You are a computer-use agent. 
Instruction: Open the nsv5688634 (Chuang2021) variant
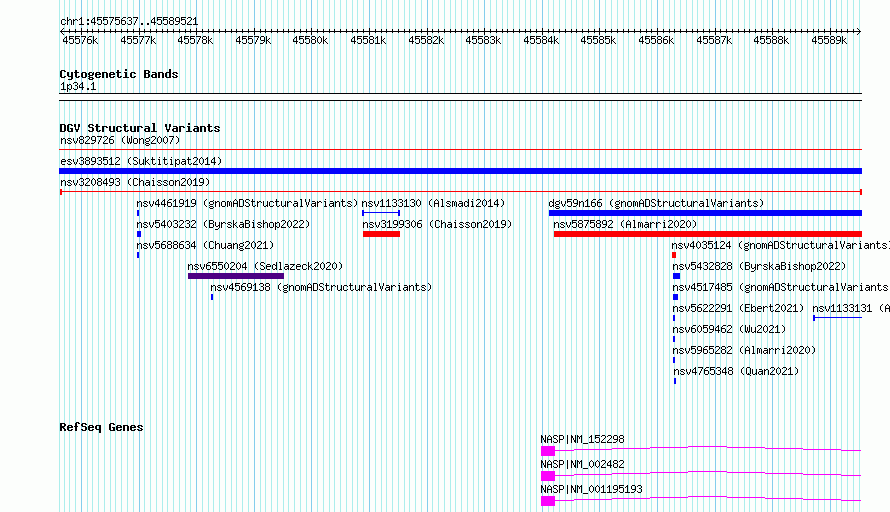tap(205, 245)
